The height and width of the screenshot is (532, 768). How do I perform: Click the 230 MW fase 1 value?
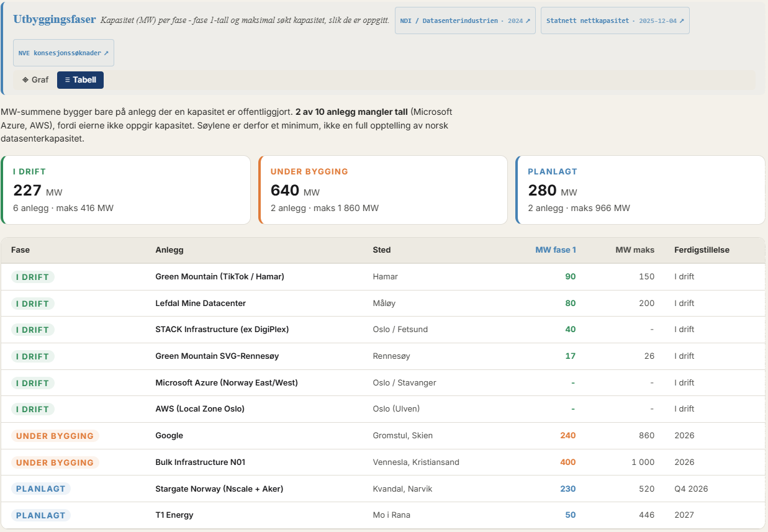pyautogui.click(x=568, y=489)
